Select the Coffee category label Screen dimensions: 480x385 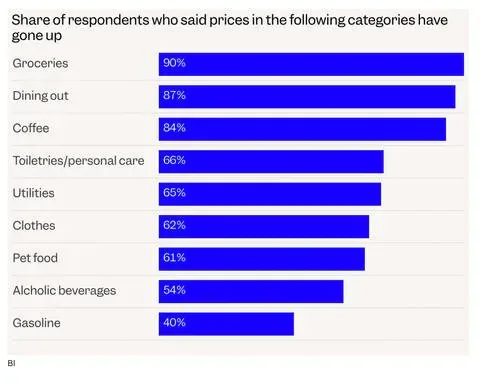tap(31, 128)
